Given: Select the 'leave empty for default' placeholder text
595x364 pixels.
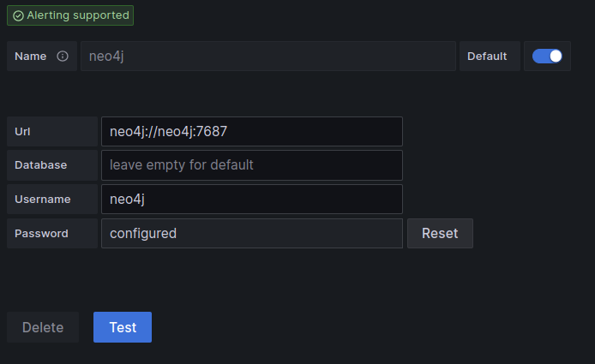Looking at the screenshot, I should pyautogui.click(x=182, y=165).
